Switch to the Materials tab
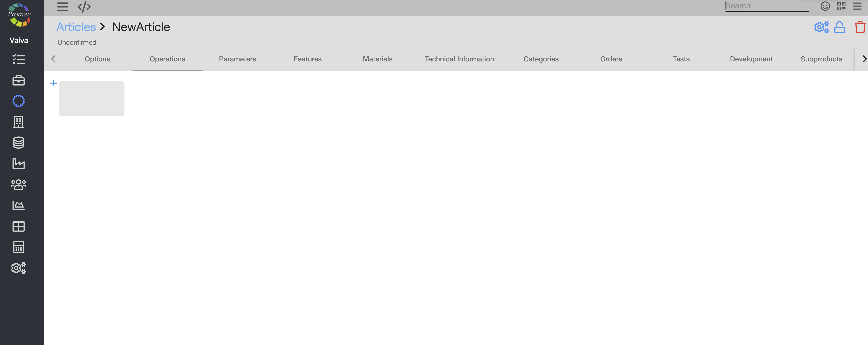868x345 pixels. tap(377, 59)
